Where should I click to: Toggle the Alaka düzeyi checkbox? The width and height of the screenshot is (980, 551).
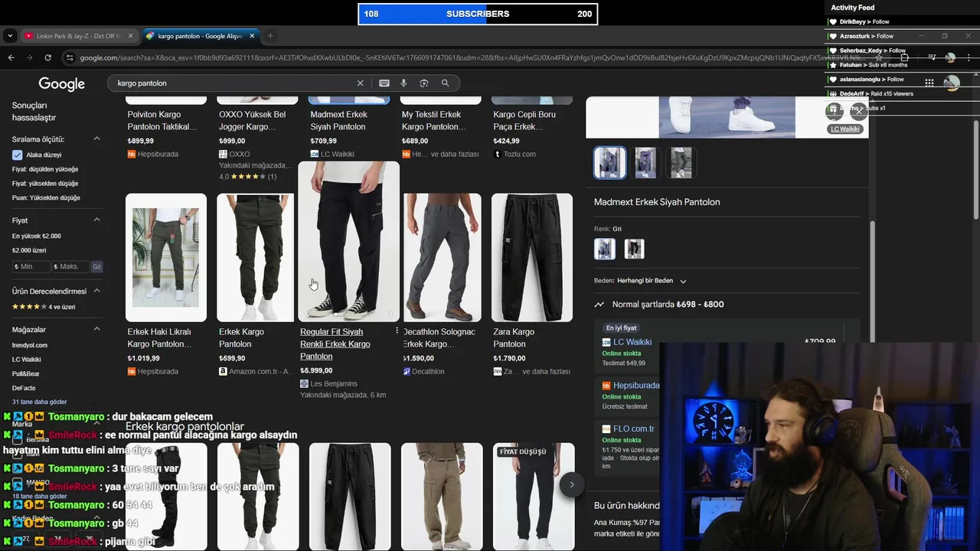[x=17, y=155]
